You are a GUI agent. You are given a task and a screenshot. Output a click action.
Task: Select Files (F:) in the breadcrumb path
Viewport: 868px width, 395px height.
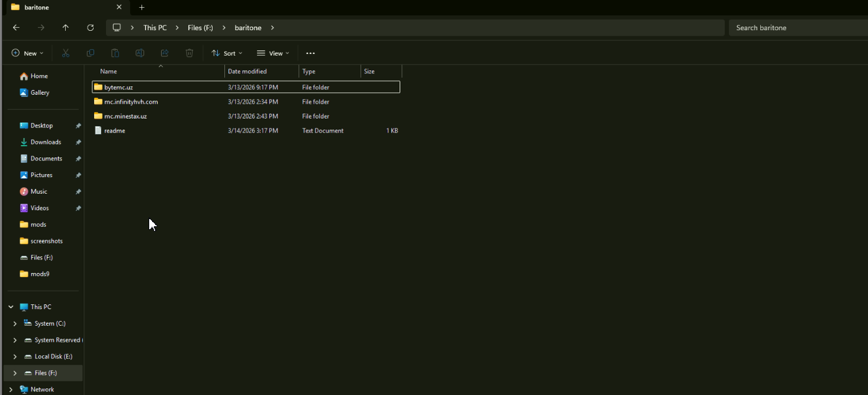point(200,28)
